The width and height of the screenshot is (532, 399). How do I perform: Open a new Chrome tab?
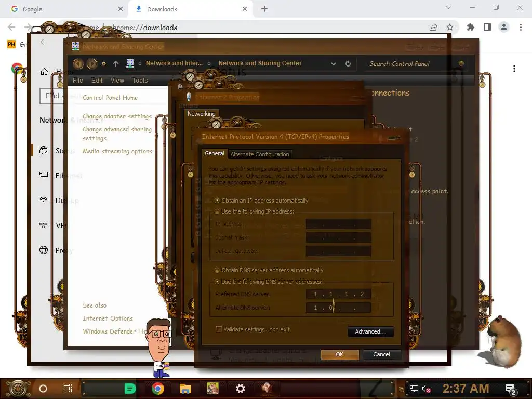pos(264,9)
